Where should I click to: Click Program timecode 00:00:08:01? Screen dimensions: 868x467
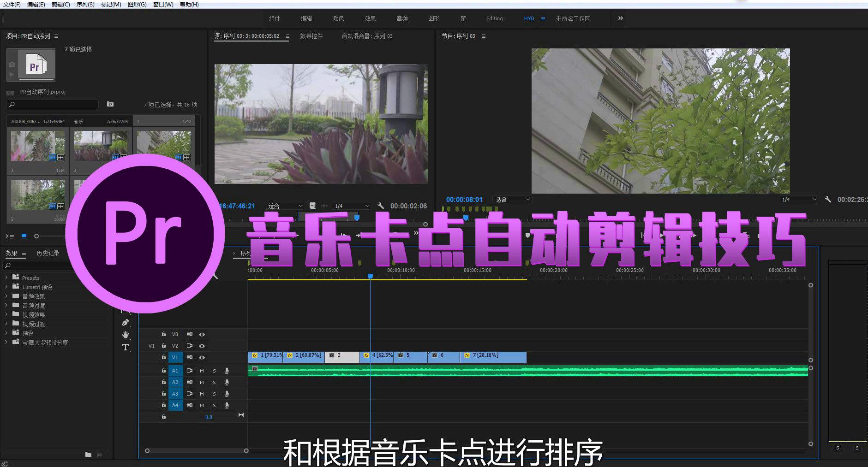coord(464,199)
